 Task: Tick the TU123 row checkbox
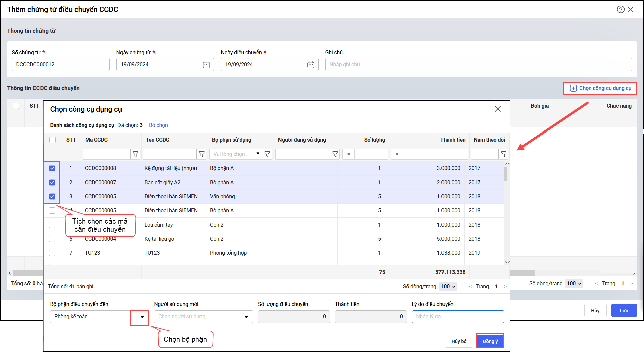pos(52,253)
